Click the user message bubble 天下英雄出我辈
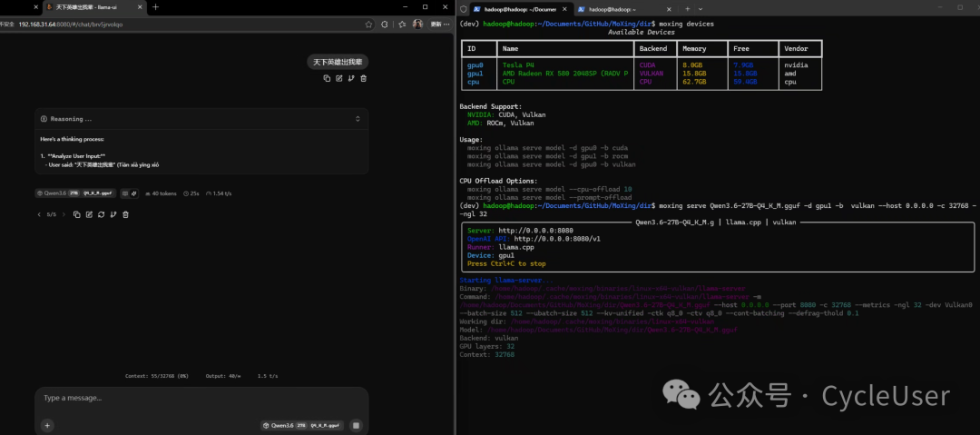Viewport: 980px width, 435px height. coord(338,62)
